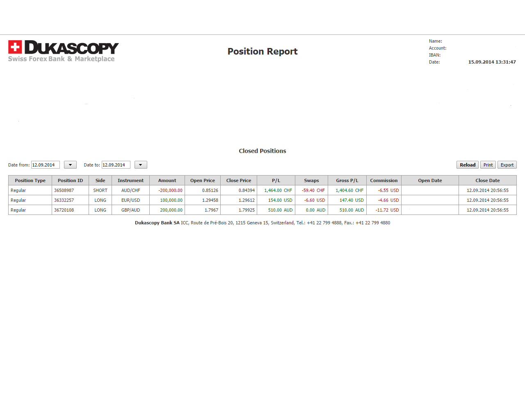Click the Amount column header
The height and width of the screenshot is (420, 525).
167,180
